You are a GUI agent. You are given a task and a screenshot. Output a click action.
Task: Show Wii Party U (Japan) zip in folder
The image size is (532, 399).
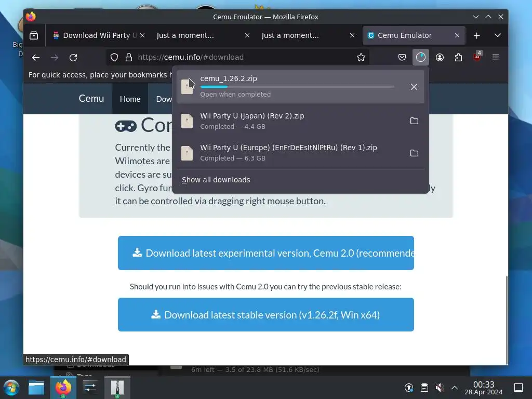click(x=414, y=121)
